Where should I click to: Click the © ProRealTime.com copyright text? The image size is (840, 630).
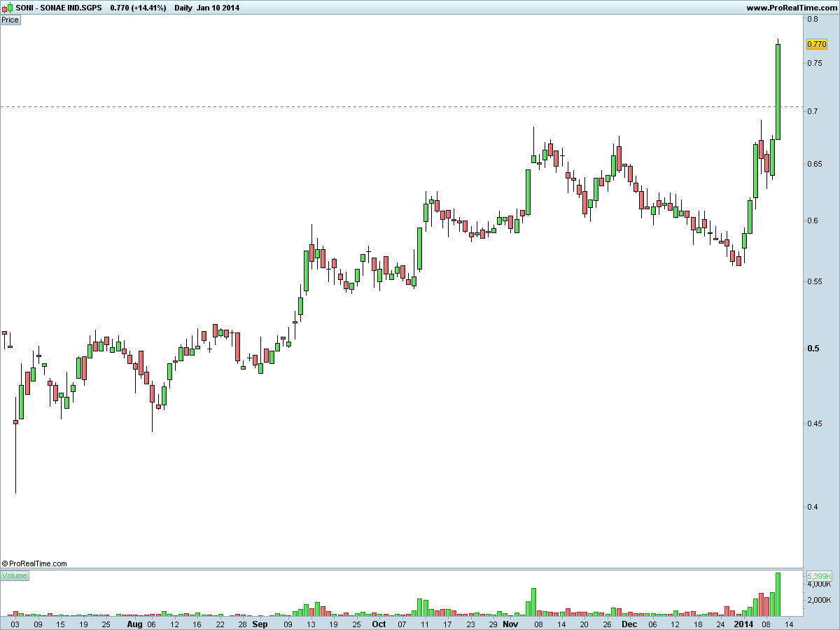[34, 563]
